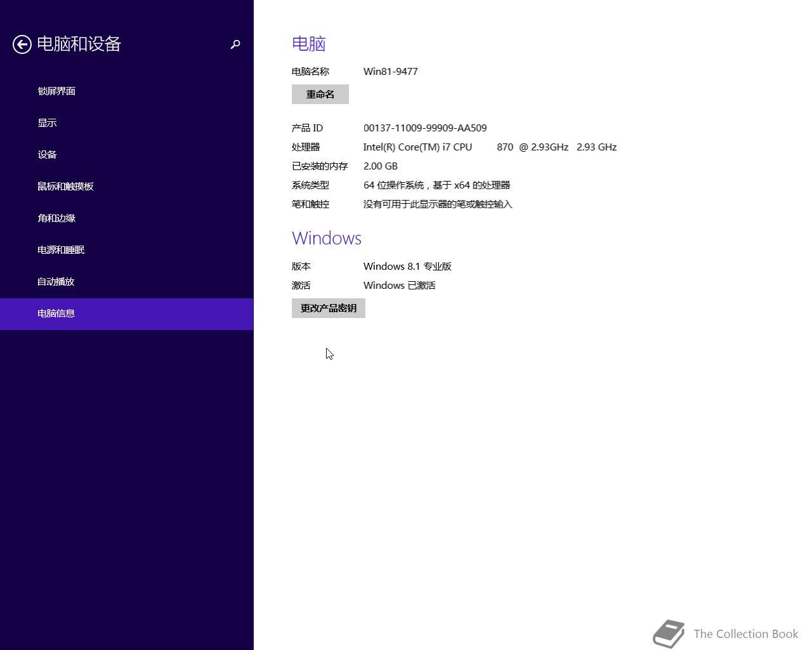812x650 pixels.
Task: Click the Windows section heading
Action: 327,238
